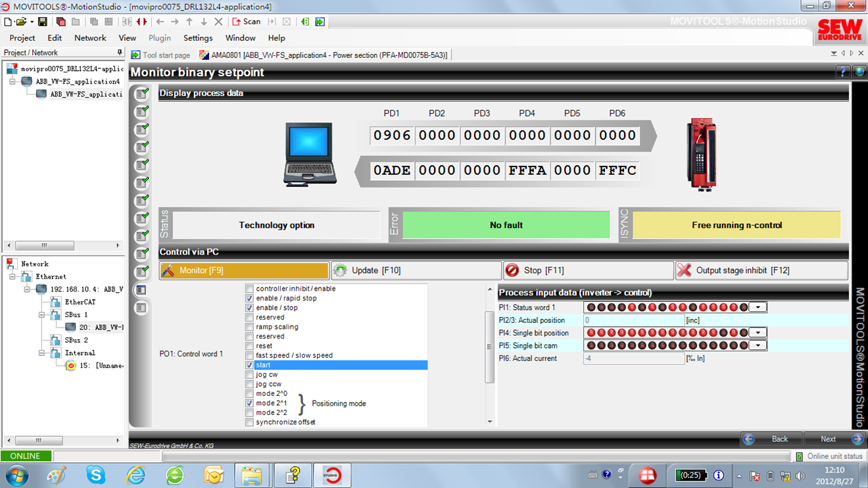Open the Settings menu
Screen dimensions: 868x488
click(198, 38)
